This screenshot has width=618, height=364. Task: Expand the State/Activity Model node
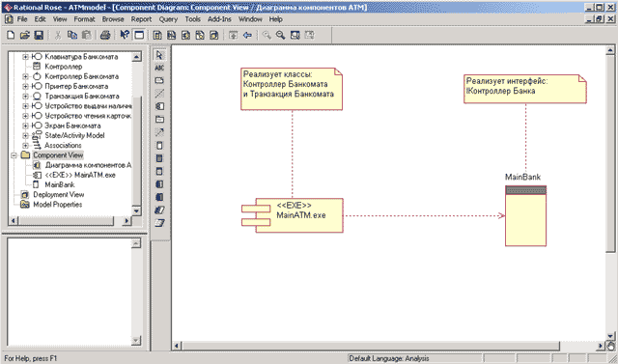[25, 135]
